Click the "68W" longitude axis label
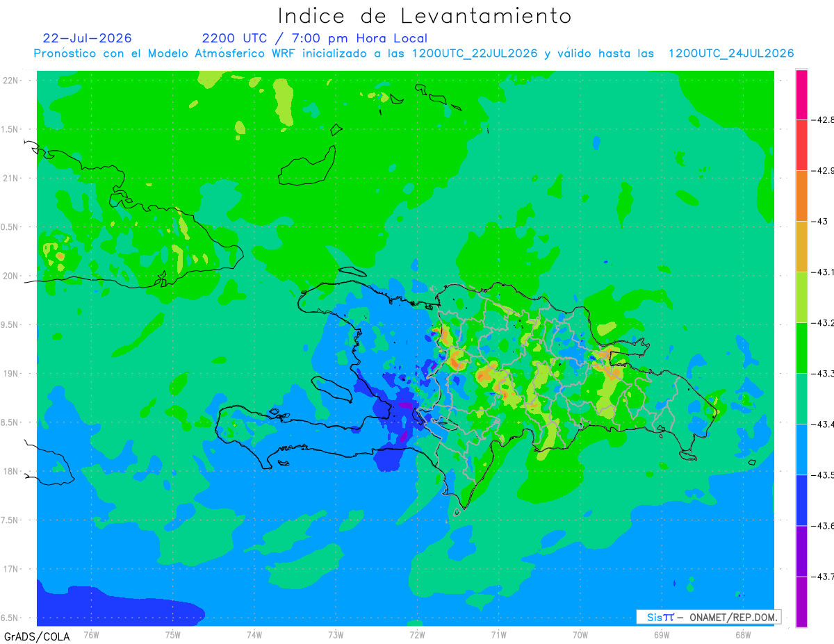Image resolution: width=834 pixels, height=644 pixels. (742, 634)
